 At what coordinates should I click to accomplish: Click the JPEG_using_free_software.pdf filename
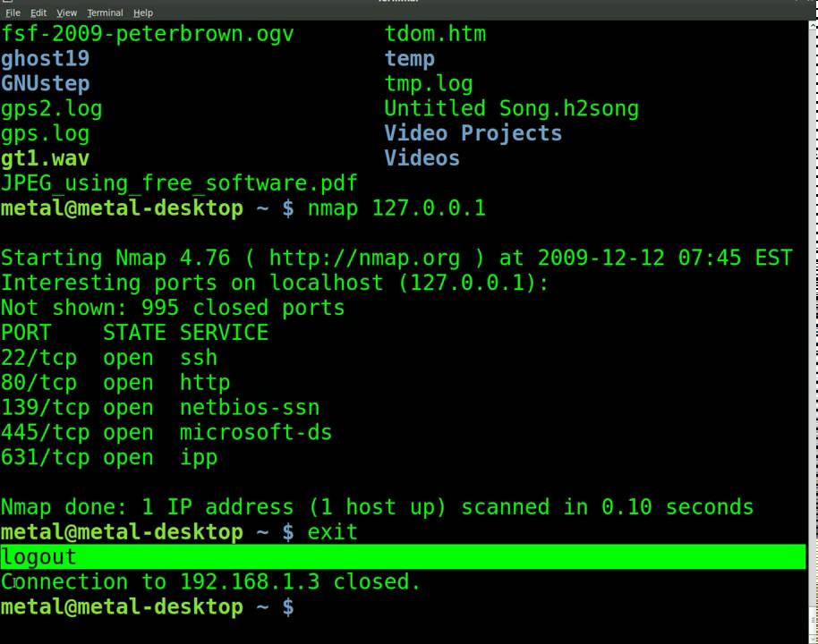pos(179,183)
